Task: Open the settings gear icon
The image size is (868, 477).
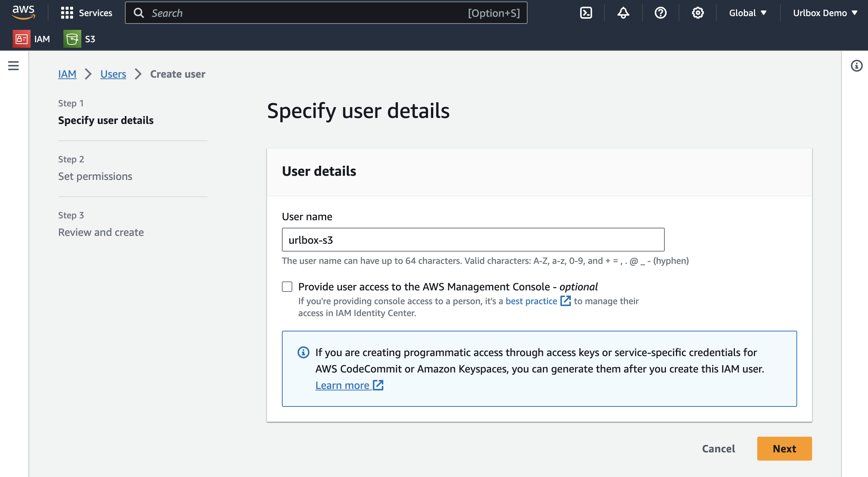Action: [698, 13]
